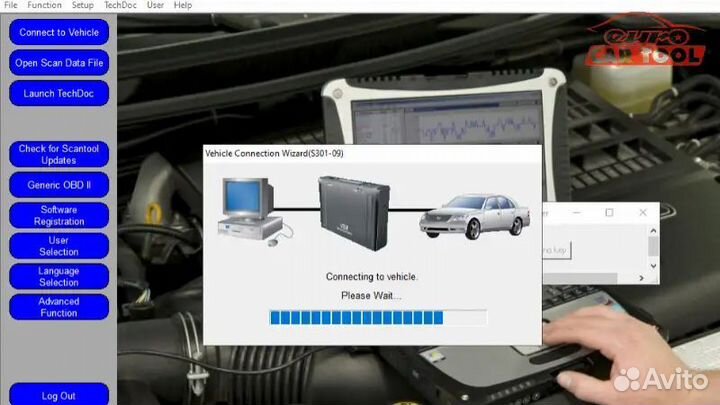Open the User menu
720x405 pixels.
point(155,5)
